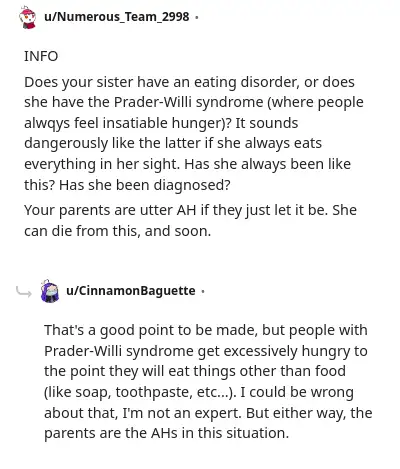The image size is (400, 469).
Task: Click "Prader-Willi syndrome" in the reply comment
Action: click(x=119, y=351)
